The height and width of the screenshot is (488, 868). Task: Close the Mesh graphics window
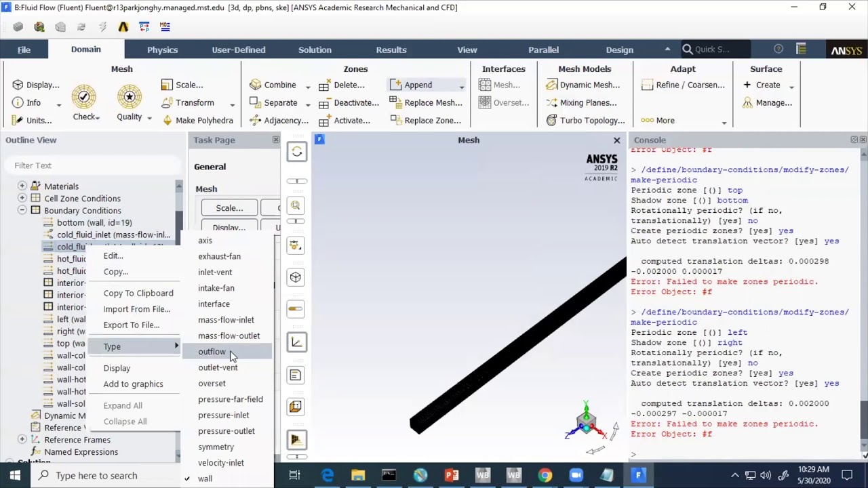[x=616, y=140]
